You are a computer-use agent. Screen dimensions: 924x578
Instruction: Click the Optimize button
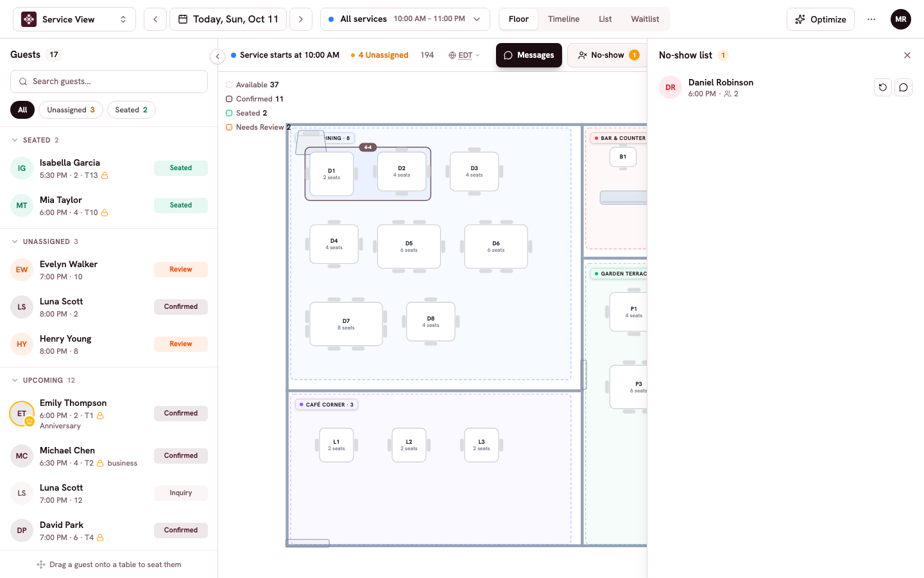(821, 19)
